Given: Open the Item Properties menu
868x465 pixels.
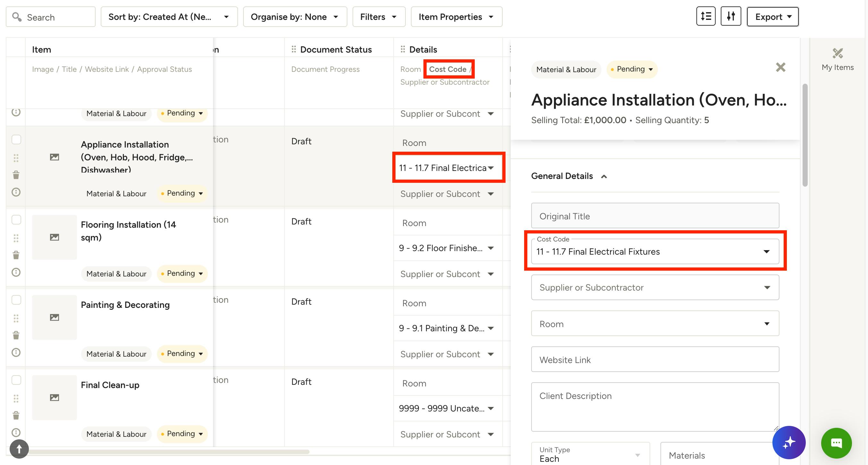Looking at the screenshot, I should 456,17.
